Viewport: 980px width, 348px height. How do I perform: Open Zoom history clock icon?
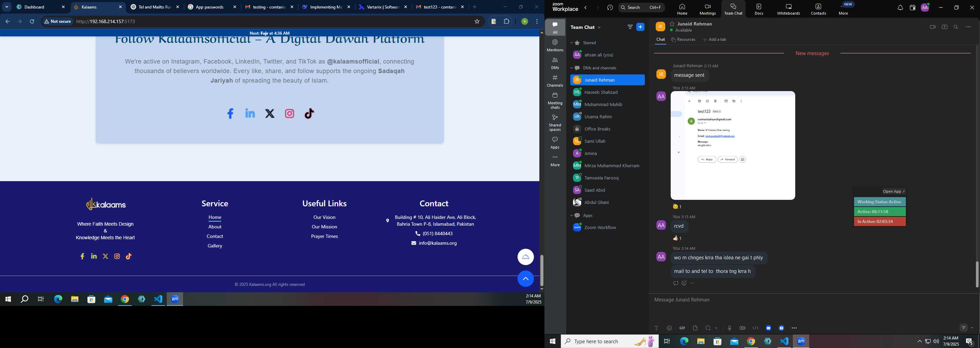[x=610, y=7]
